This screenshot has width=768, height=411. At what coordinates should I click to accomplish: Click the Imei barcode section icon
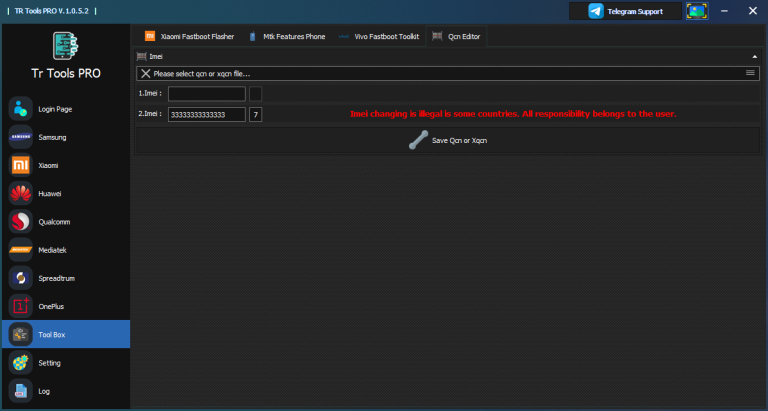tap(142, 56)
